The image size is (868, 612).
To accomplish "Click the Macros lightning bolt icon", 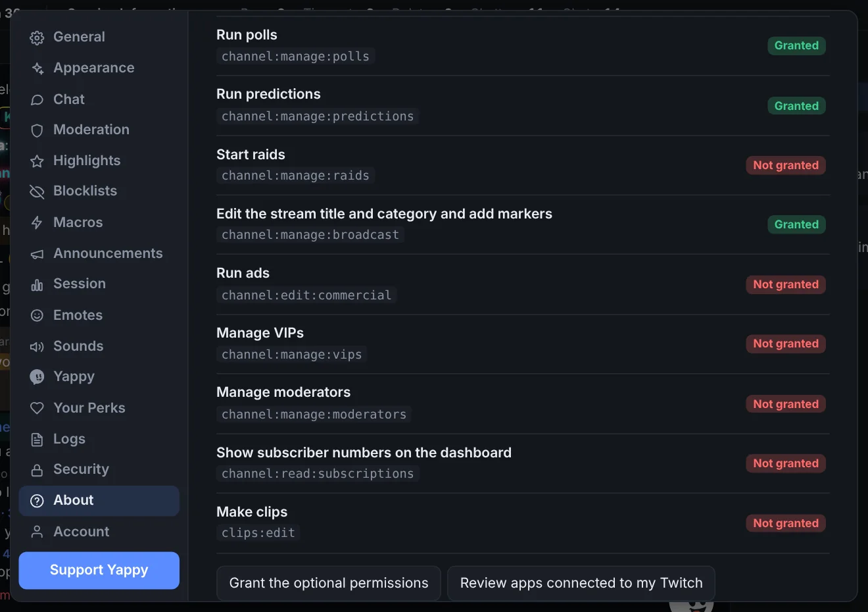I will (x=37, y=223).
